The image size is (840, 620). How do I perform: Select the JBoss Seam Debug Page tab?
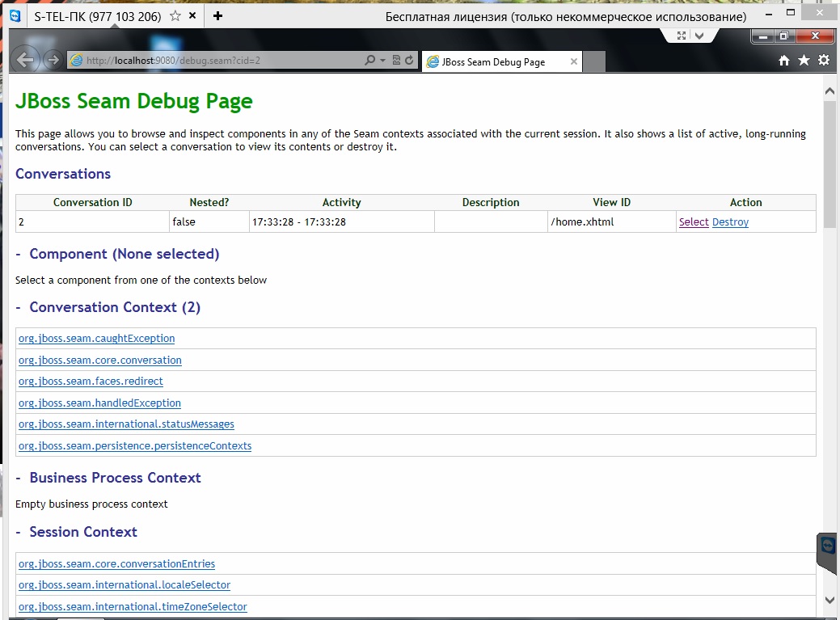(493, 62)
